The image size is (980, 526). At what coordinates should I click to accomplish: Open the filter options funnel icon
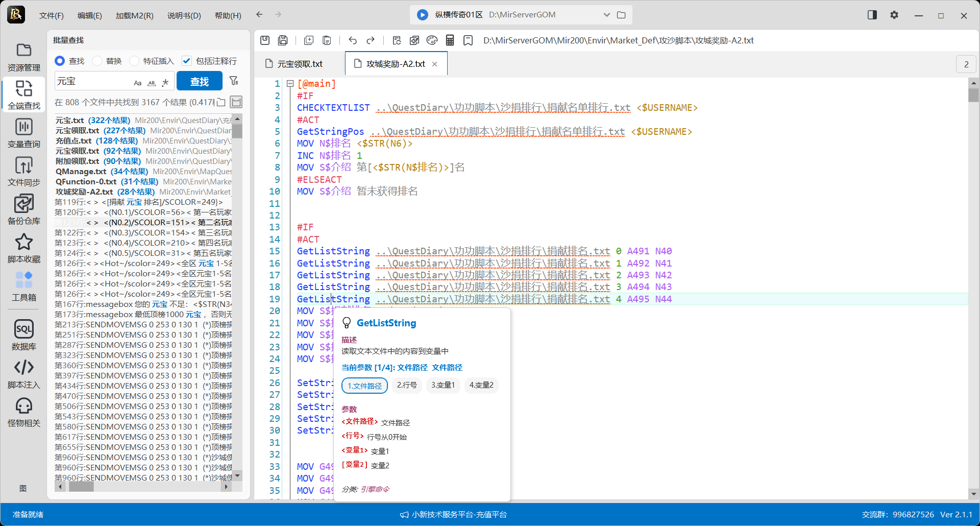click(234, 81)
